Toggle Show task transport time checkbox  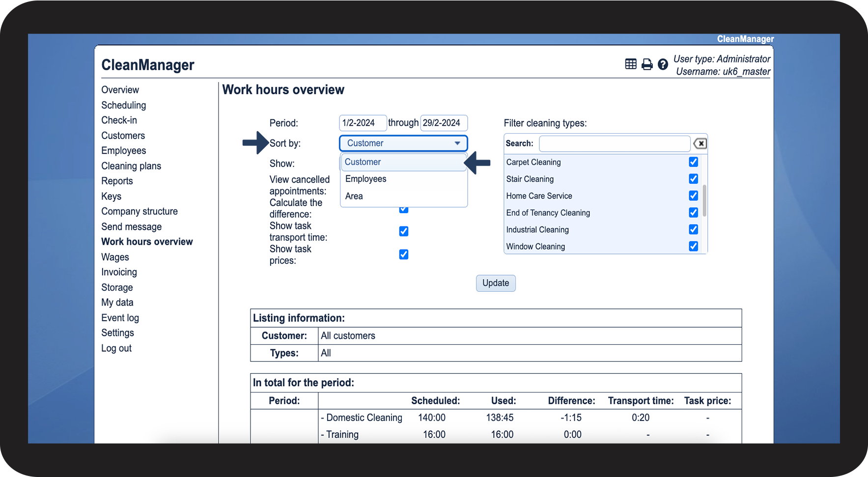[404, 231]
